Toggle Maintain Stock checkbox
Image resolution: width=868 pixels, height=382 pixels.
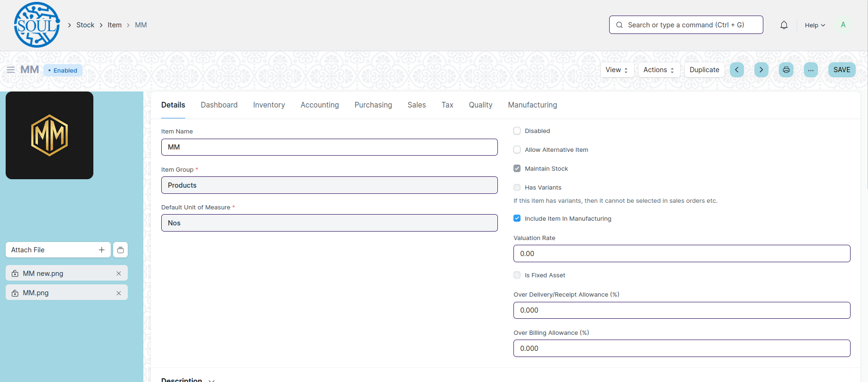[517, 168]
